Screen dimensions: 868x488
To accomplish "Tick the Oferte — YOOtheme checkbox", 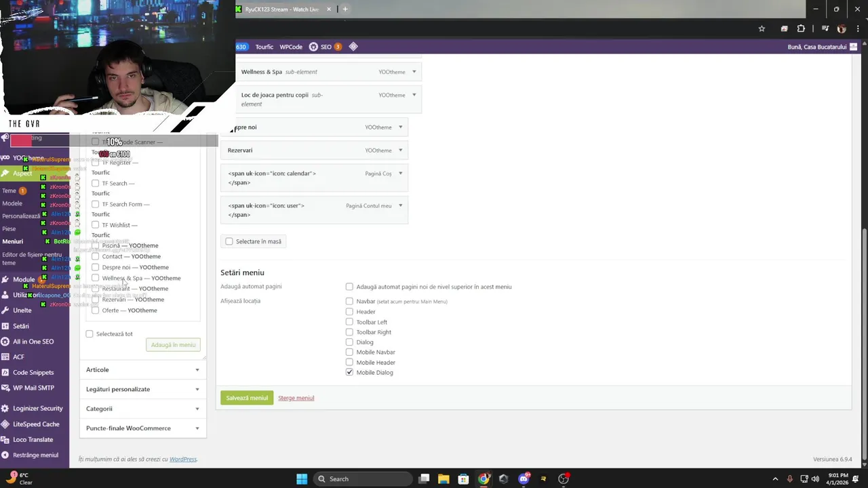I will click(x=95, y=310).
